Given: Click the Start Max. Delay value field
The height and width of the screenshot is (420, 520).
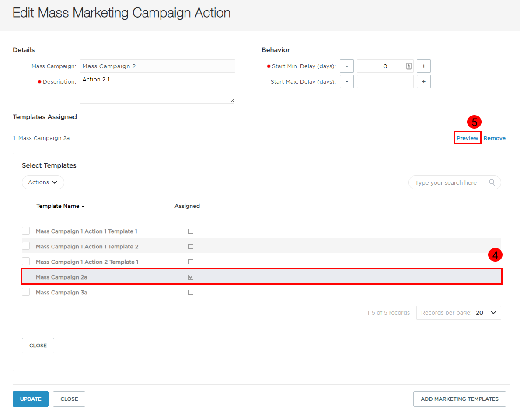Looking at the screenshot, I should (x=385, y=82).
